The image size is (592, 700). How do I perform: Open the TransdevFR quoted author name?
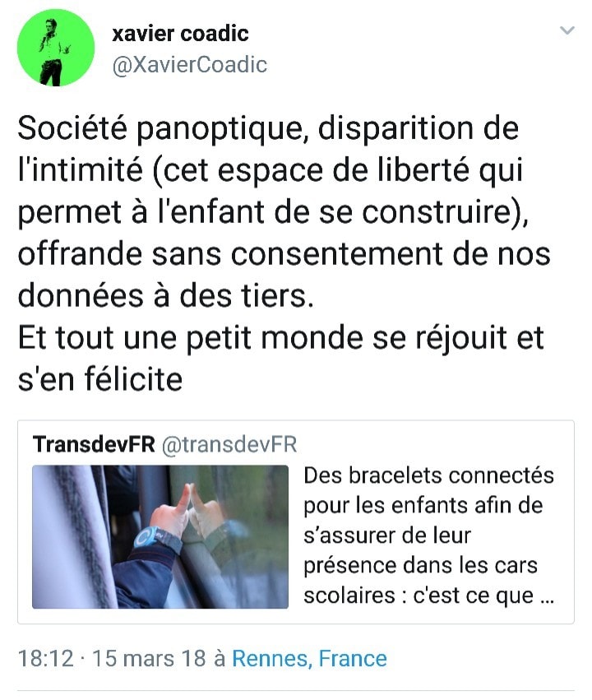(94, 444)
